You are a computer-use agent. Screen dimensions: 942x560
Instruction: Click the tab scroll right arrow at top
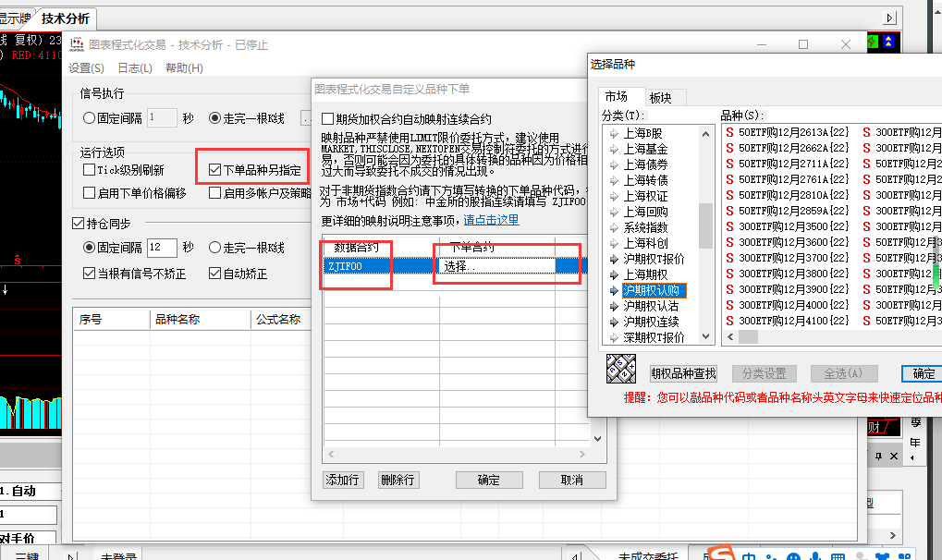pyautogui.click(x=890, y=18)
